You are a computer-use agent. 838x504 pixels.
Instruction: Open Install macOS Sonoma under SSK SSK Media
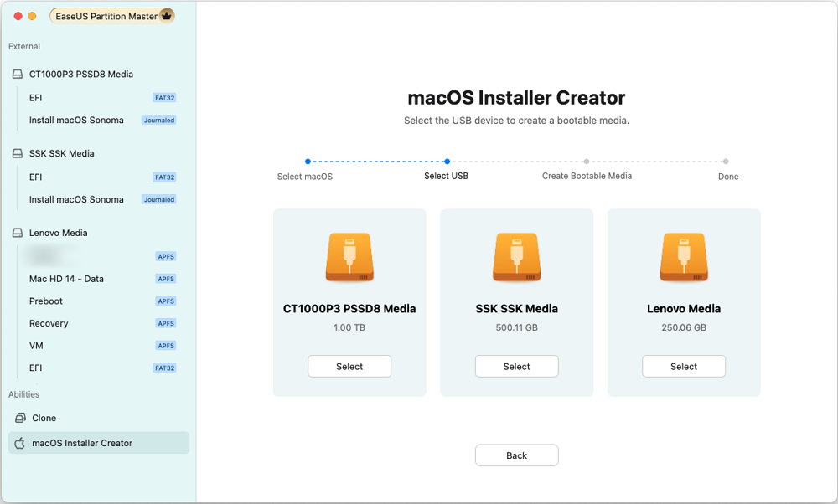[x=75, y=199]
